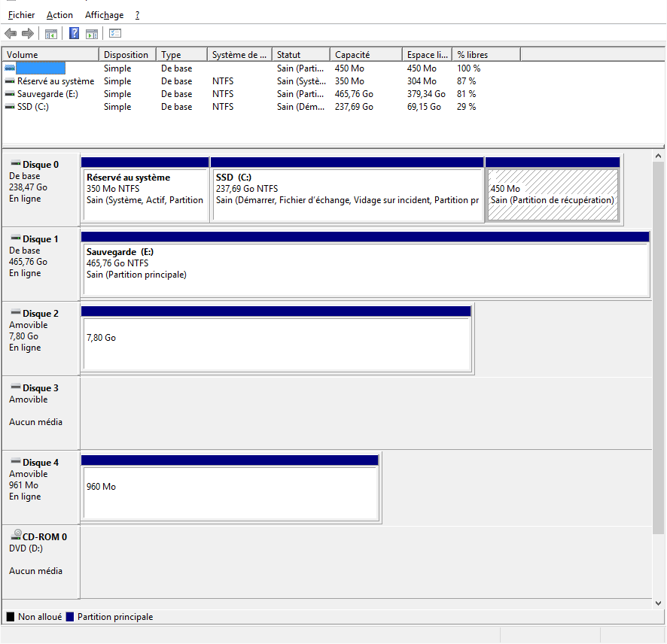Click the 87 % free cell
667x644 pixels.
pos(466,81)
